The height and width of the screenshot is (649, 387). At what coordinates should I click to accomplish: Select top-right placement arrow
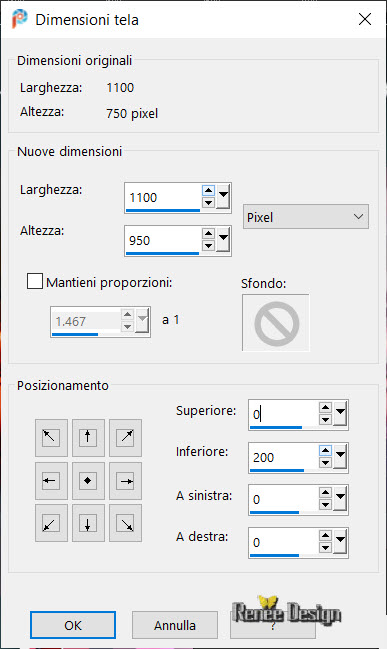tap(125, 437)
